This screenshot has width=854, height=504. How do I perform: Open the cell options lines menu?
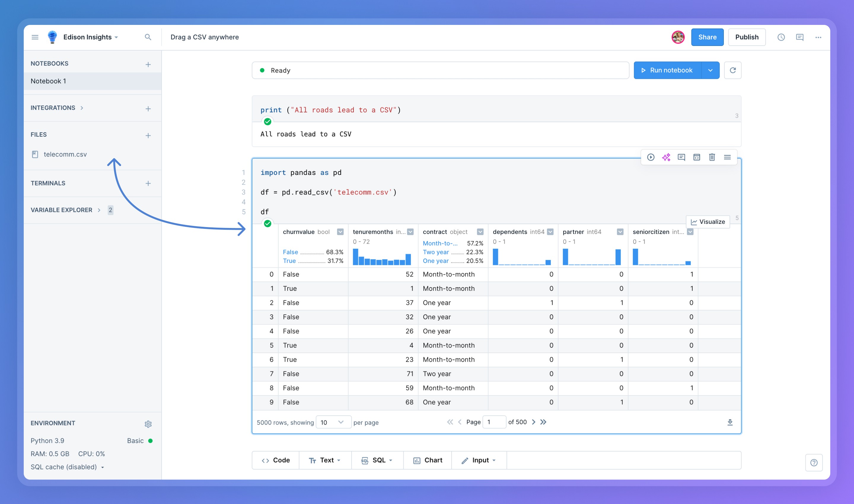coord(727,157)
